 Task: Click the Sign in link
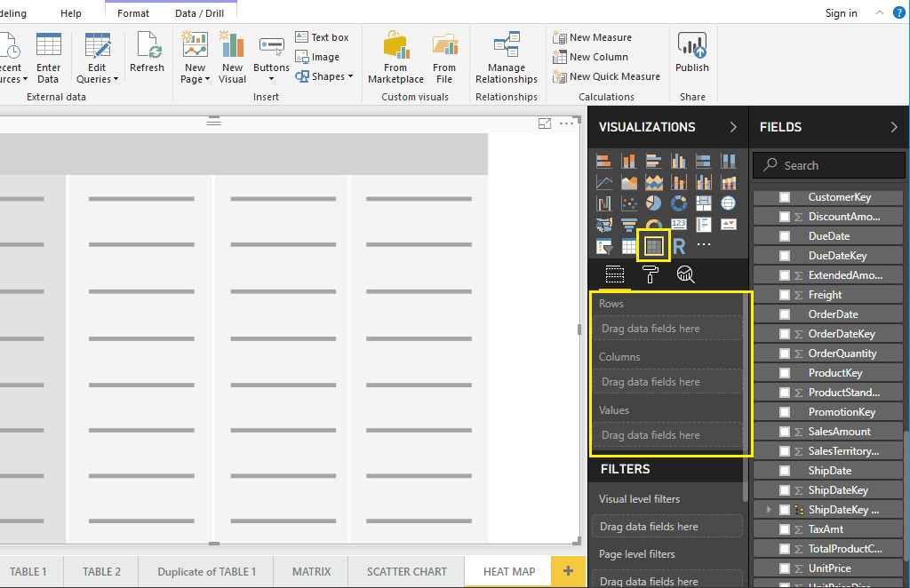841,13
